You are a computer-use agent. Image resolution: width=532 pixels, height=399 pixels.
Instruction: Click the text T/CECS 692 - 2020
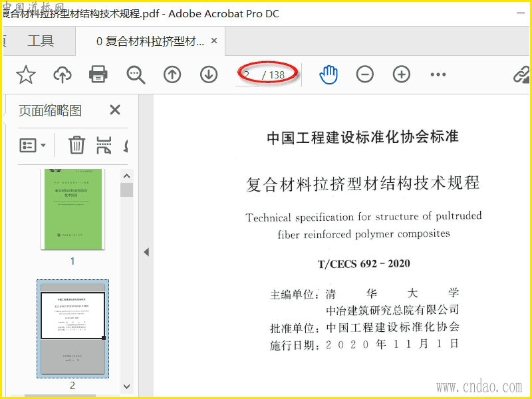click(x=364, y=263)
